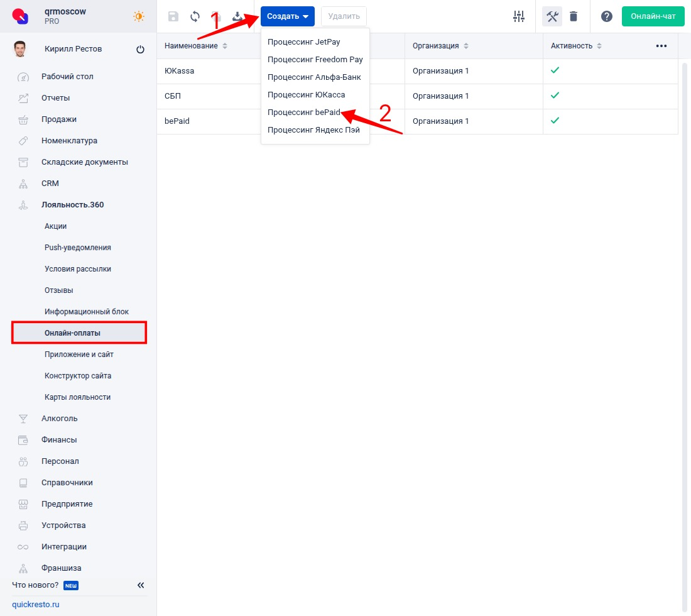Click the save floppy disk icon

click(173, 17)
